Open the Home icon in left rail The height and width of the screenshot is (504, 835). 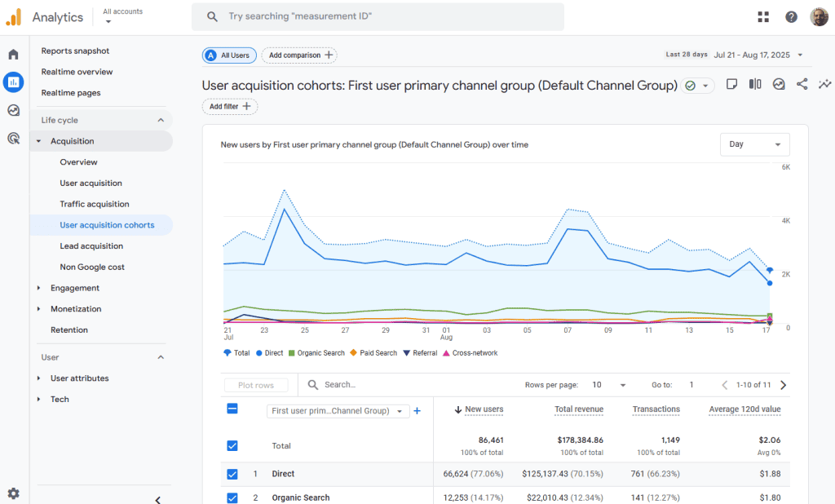(x=13, y=55)
